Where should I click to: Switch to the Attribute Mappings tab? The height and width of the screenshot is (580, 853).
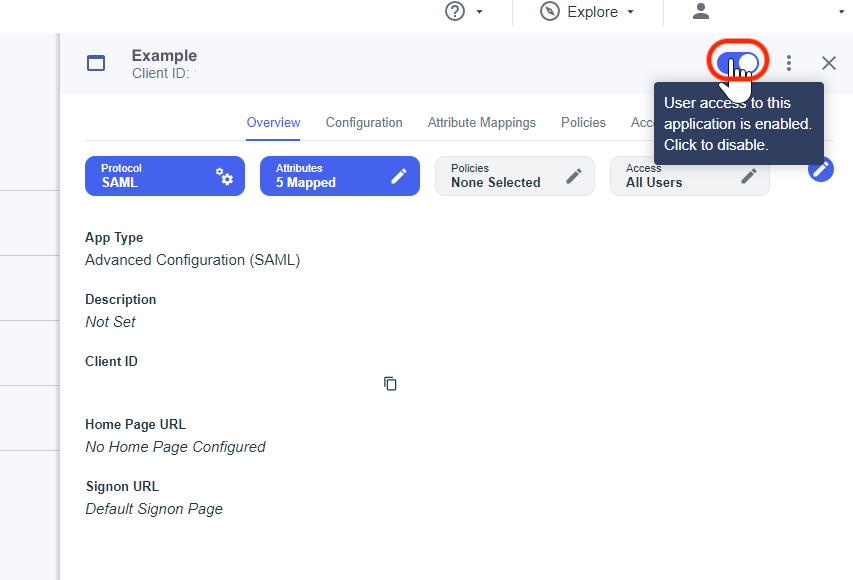pos(481,122)
